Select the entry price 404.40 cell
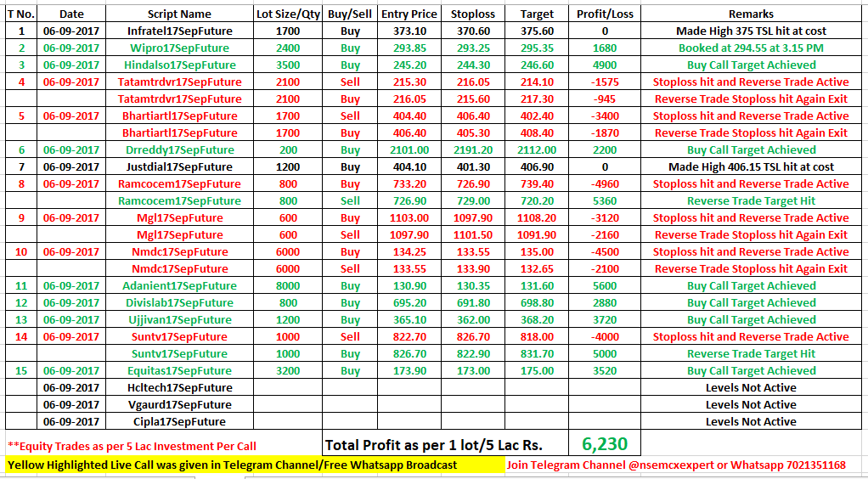The width and height of the screenshot is (868, 479). (409, 116)
